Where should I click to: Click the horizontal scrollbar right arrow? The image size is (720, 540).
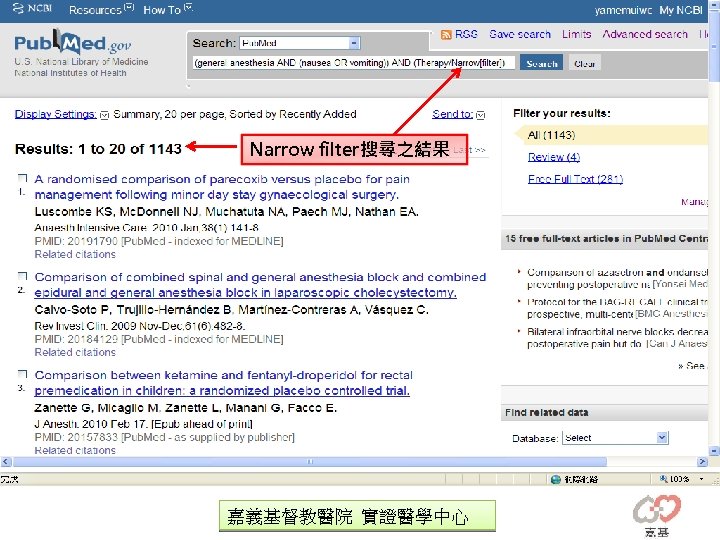(702, 461)
